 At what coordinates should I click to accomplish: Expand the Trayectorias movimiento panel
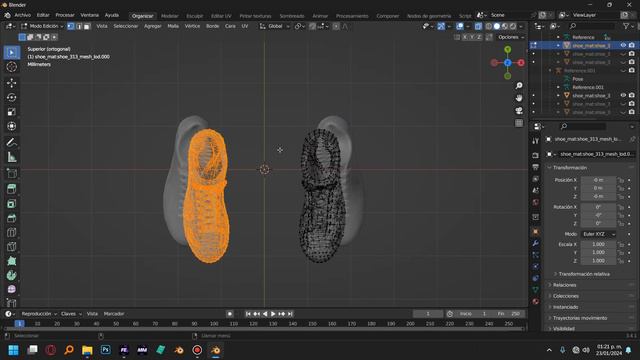(579, 318)
